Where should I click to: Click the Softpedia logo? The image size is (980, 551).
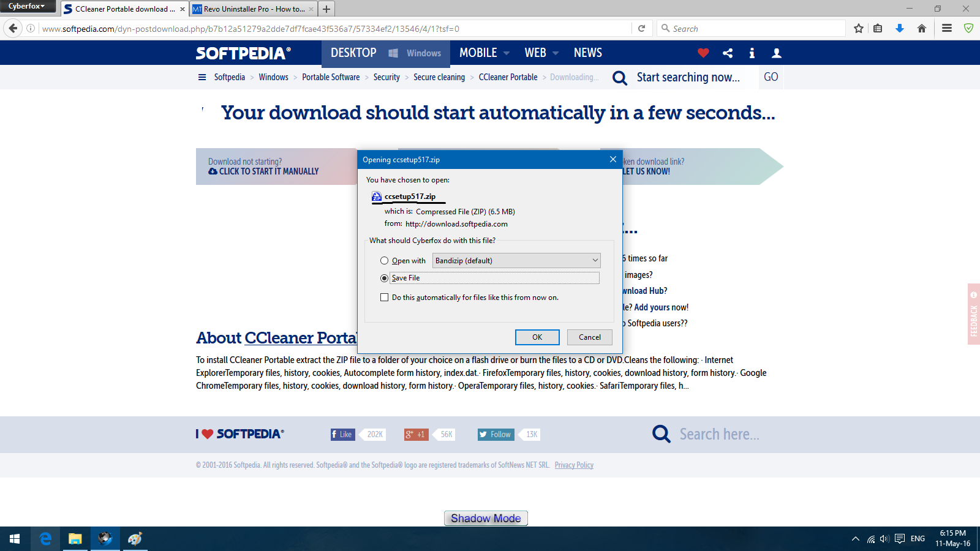coord(243,53)
